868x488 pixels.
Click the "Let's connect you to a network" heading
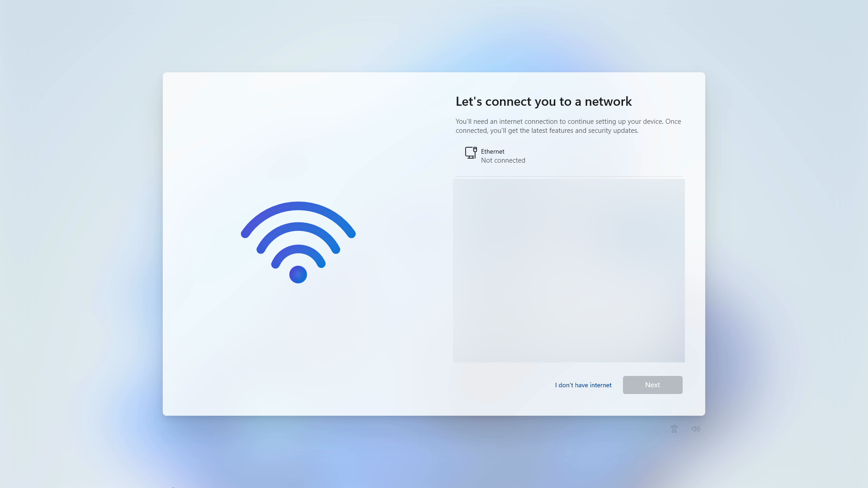coord(543,101)
